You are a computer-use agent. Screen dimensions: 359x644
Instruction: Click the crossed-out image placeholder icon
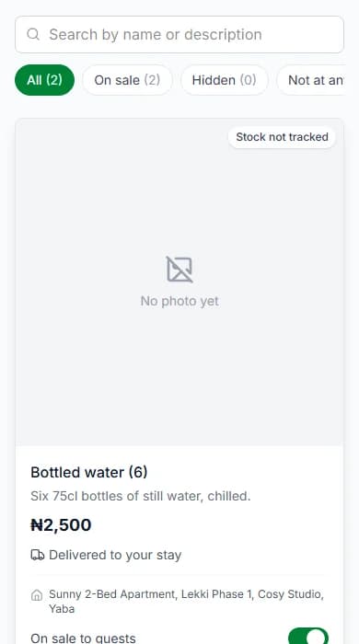[x=179, y=270]
